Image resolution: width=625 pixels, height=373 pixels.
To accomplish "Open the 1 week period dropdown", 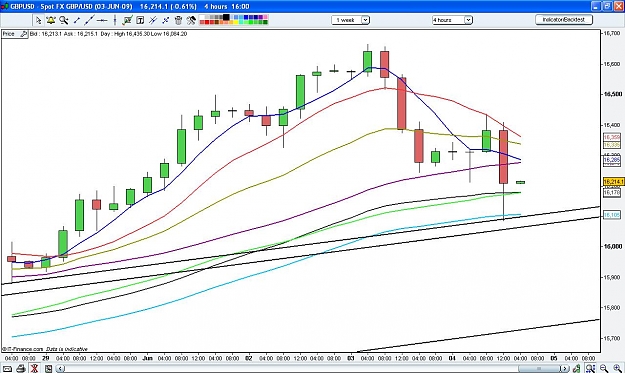I will 350,20.
